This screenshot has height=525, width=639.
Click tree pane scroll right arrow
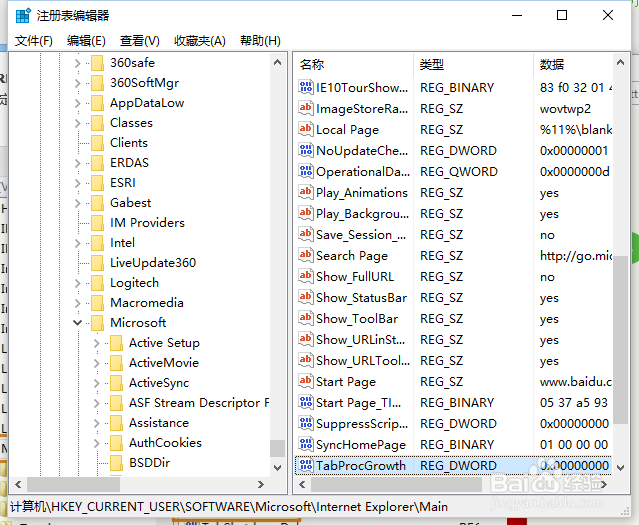[261, 484]
